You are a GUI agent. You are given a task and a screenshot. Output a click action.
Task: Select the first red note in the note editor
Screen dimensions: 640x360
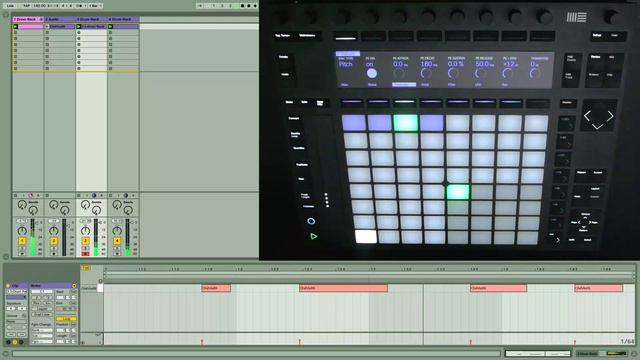pyautogui.click(x=216, y=288)
